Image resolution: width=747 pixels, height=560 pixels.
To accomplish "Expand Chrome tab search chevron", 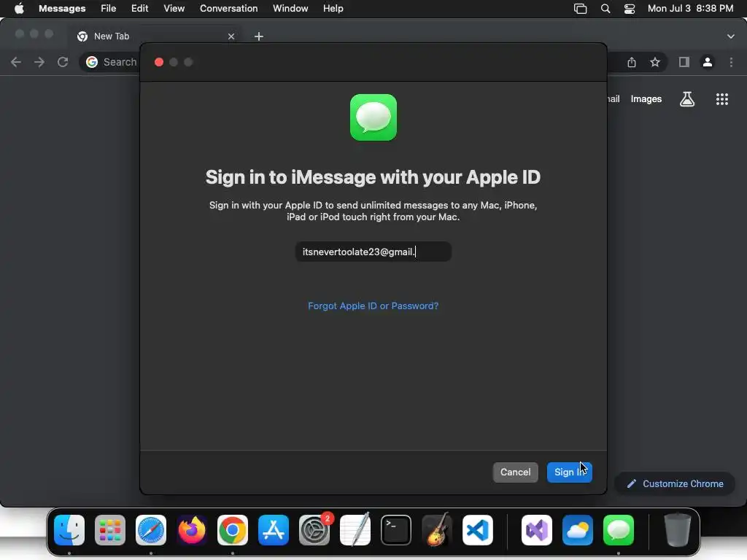I will (731, 36).
